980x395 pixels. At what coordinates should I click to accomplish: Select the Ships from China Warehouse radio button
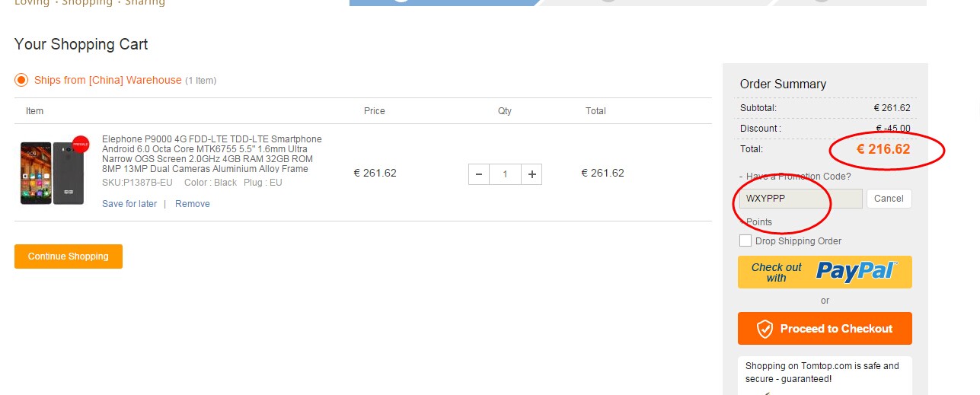[x=21, y=80]
